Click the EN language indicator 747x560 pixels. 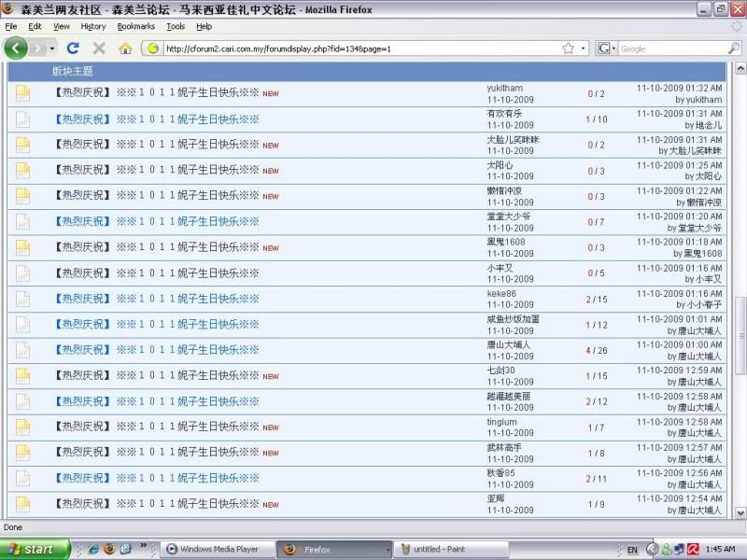pyautogui.click(x=632, y=550)
